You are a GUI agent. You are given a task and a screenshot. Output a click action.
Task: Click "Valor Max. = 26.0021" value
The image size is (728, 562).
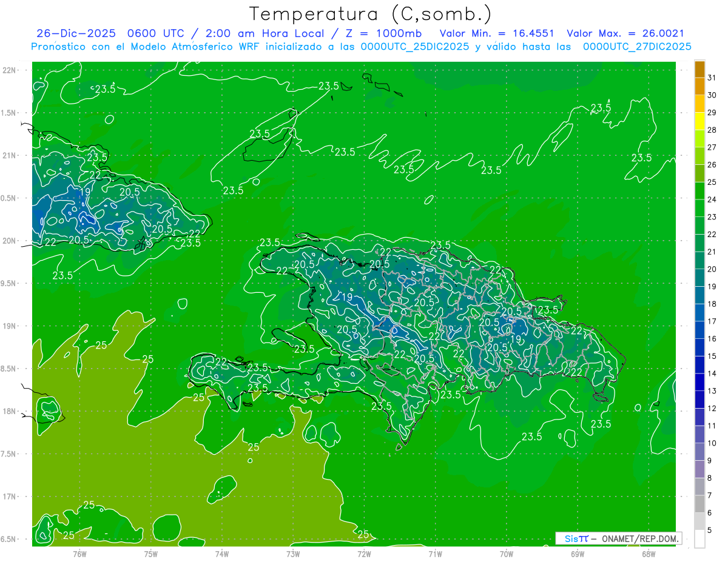[625, 33]
